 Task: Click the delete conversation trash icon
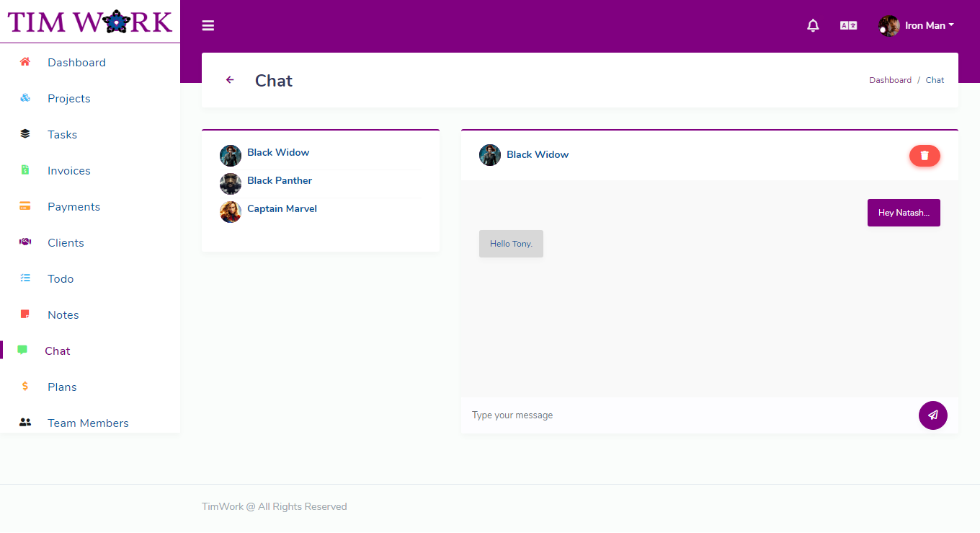pos(925,156)
